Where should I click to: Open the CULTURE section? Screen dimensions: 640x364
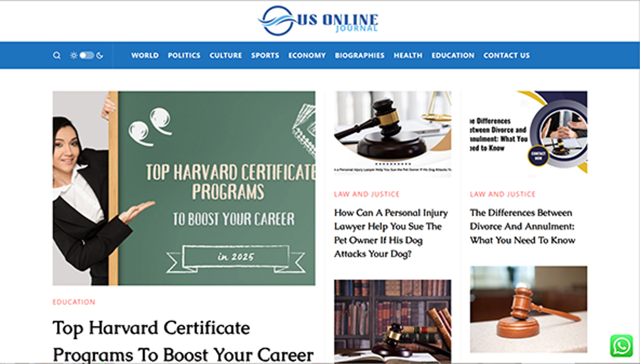click(x=226, y=55)
